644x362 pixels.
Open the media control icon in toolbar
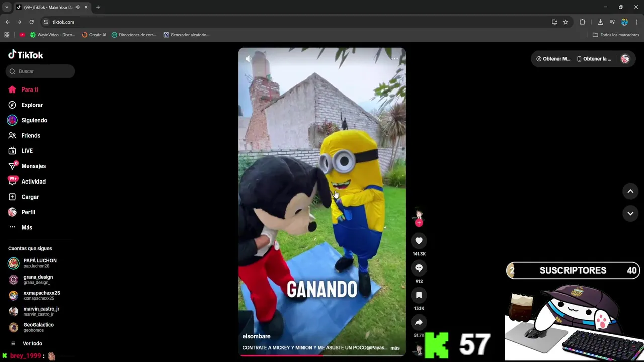point(612,22)
